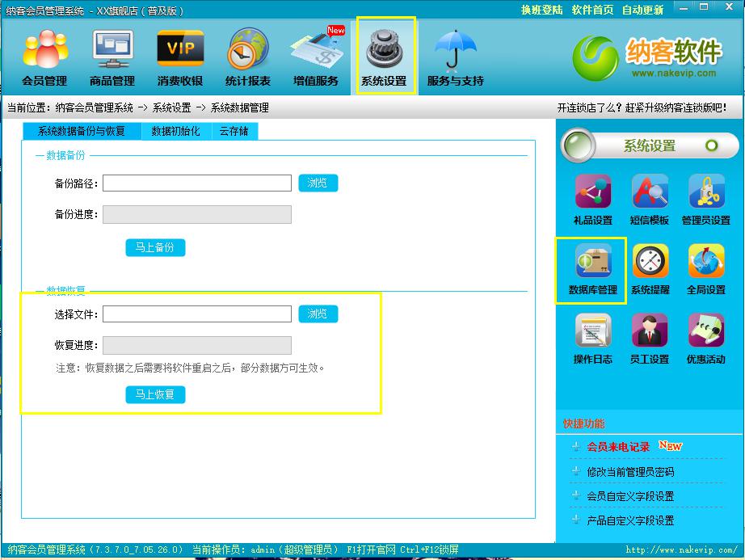
Task: Open the 服务与支持 umbrella icon
Action: tap(455, 58)
